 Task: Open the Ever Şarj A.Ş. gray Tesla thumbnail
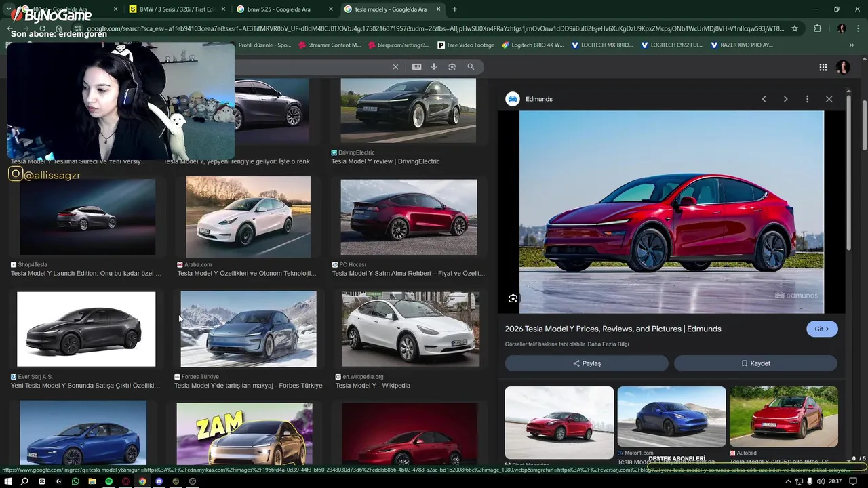pos(86,329)
